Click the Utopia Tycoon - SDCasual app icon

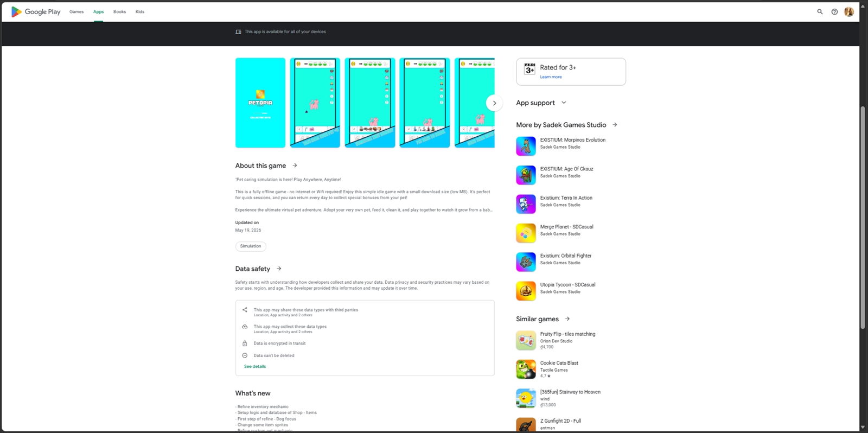[526, 291]
